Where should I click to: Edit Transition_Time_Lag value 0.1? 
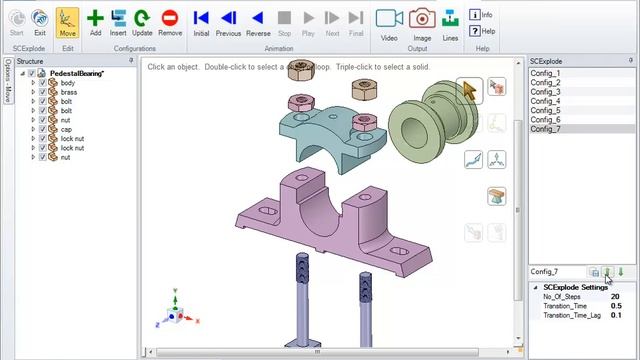point(616,316)
